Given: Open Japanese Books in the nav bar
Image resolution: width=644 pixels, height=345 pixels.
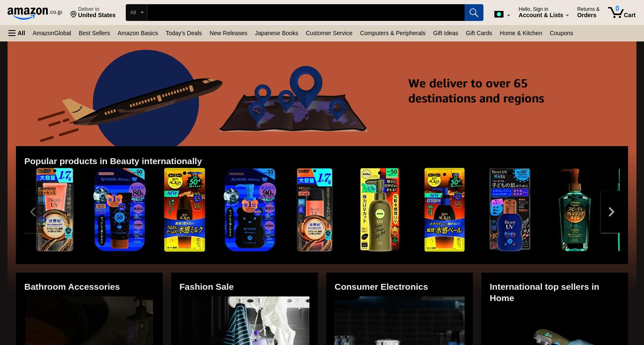Looking at the screenshot, I should tap(276, 33).
